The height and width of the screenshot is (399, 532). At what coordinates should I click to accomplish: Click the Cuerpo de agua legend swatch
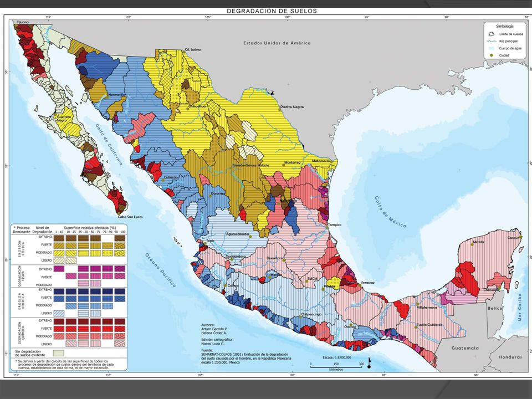[x=492, y=48]
